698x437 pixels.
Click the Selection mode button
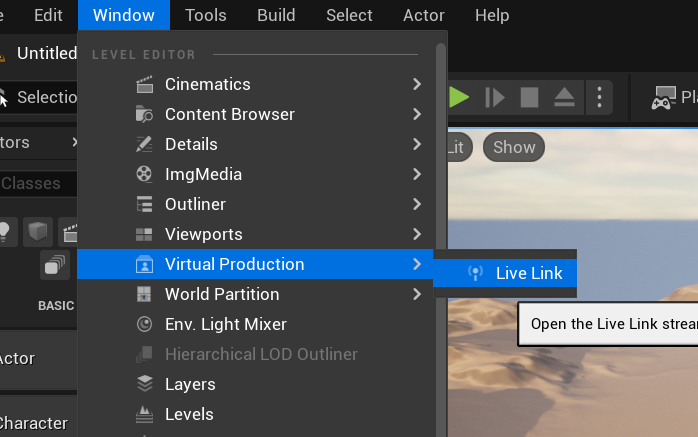tap(38, 97)
